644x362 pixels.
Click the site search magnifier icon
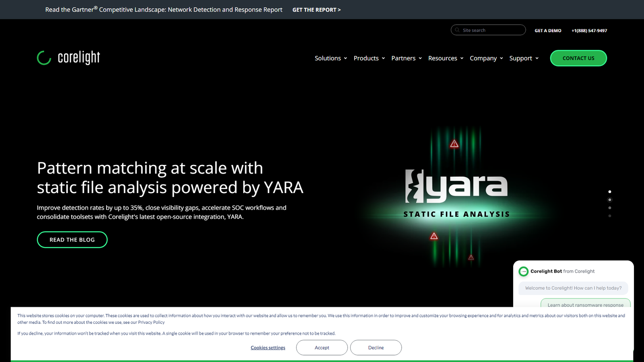click(x=457, y=30)
